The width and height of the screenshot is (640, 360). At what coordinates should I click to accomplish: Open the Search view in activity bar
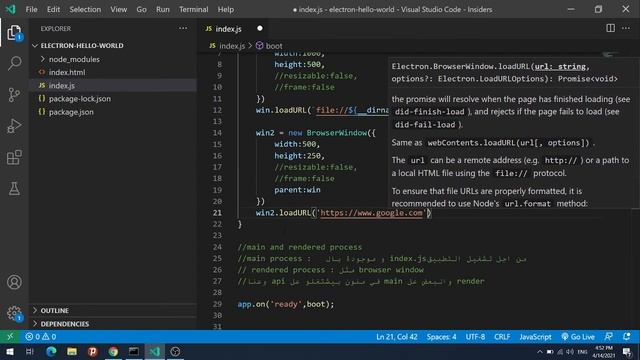[14, 63]
